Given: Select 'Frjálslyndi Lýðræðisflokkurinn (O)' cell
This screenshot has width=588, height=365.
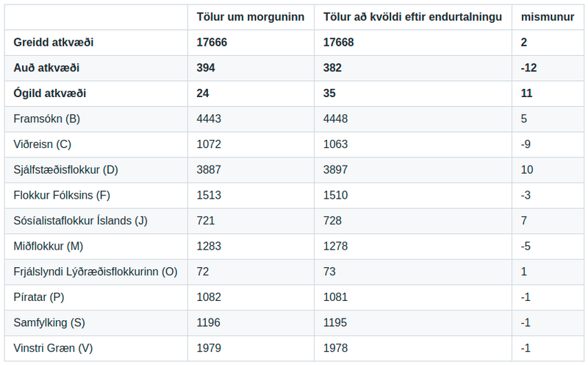Looking at the screenshot, I should 96,272.
